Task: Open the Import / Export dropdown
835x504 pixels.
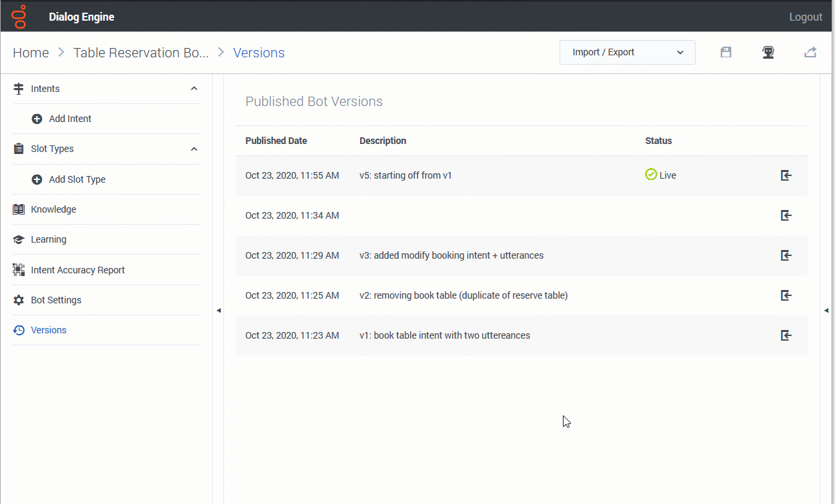Action: [628, 52]
